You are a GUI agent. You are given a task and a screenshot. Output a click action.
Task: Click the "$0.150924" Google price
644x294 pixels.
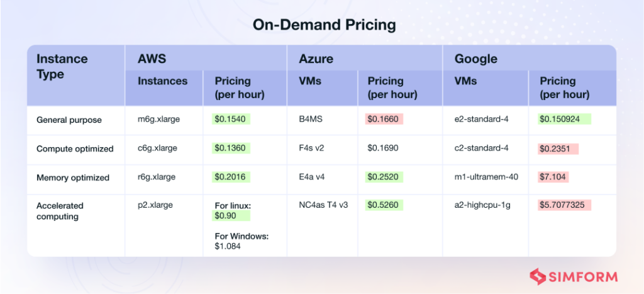click(564, 119)
